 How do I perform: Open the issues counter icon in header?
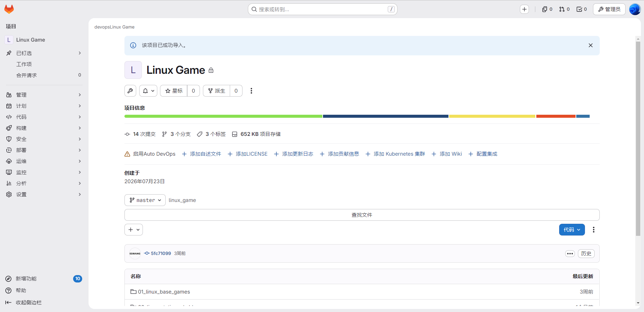coord(547,9)
